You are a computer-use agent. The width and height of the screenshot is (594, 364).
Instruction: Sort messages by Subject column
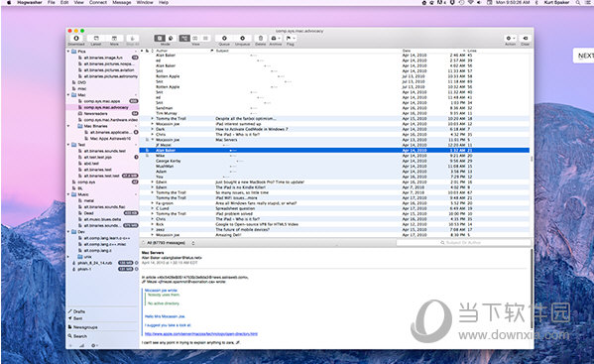(x=222, y=51)
